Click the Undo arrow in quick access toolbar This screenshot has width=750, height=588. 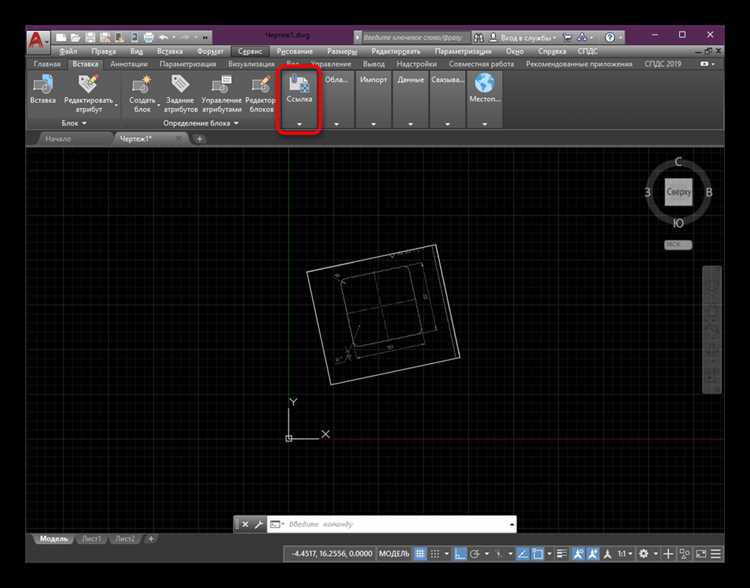164,37
